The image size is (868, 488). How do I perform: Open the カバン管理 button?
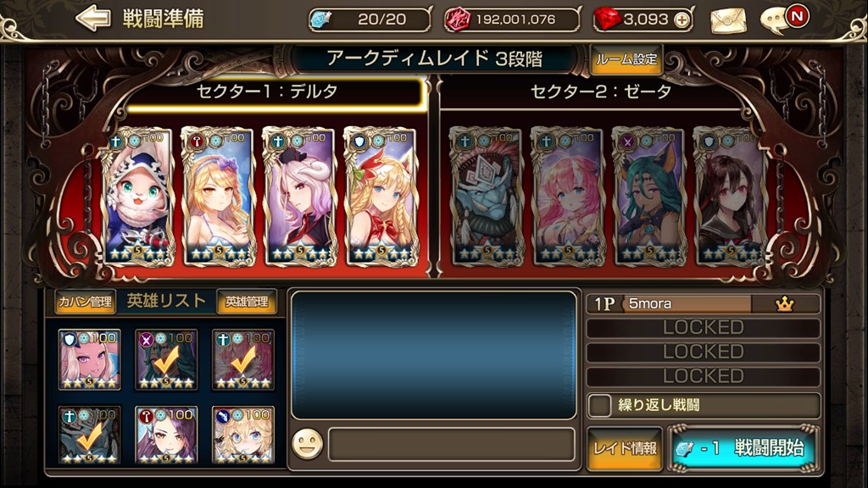pos(86,302)
